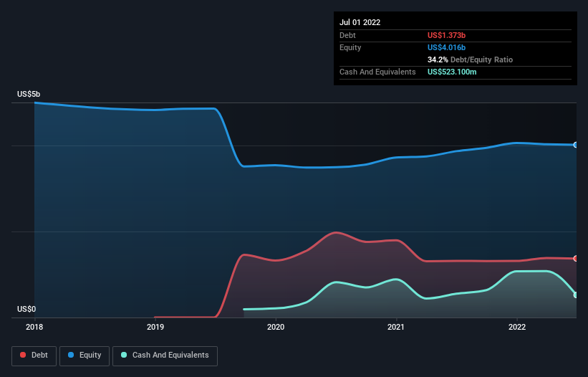
Task: Click the US$1.373b debt value
Action: (447, 35)
